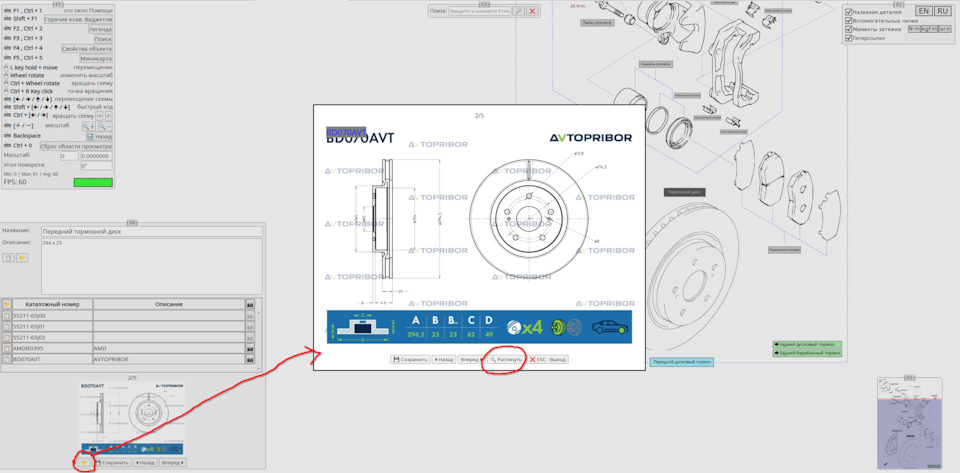Image resolution: width=960 pixels, height=473 pixels.
Task: Click the Название field with Передний тормозной диск
Action: point(151,231)
